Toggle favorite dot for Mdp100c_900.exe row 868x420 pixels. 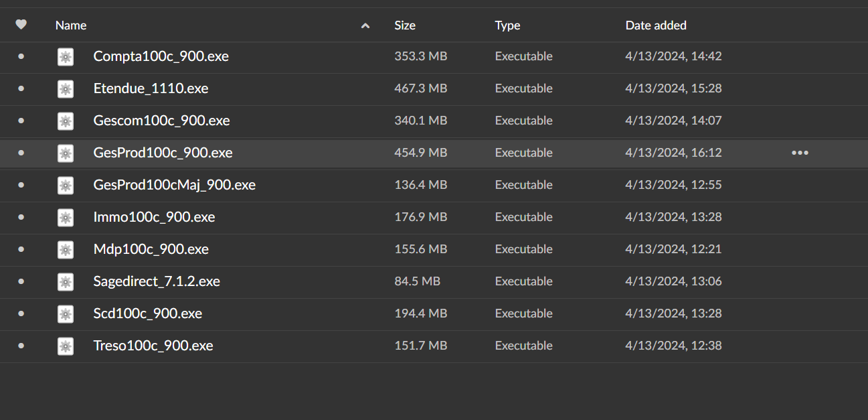coord(21,249)
